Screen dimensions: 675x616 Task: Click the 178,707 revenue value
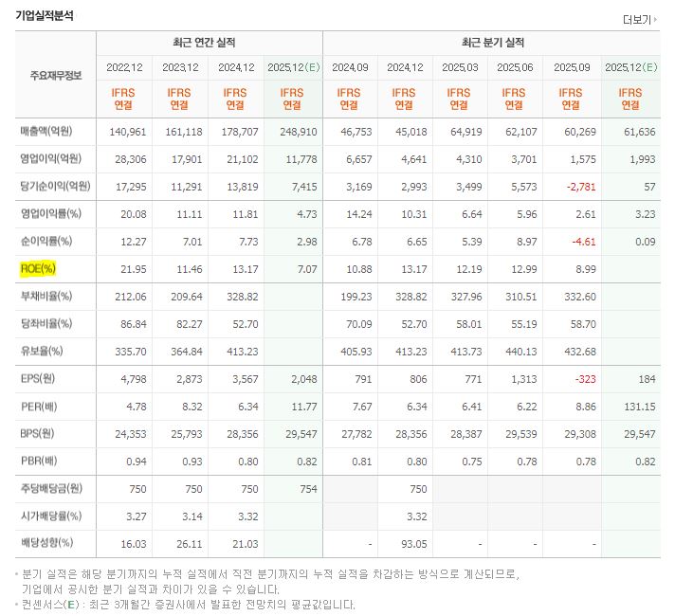click(240, 132)
